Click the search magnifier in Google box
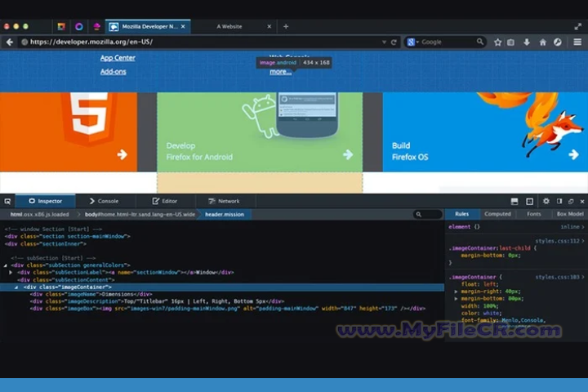This screenshot has height=392, width=588. click(x=480, y=42)
